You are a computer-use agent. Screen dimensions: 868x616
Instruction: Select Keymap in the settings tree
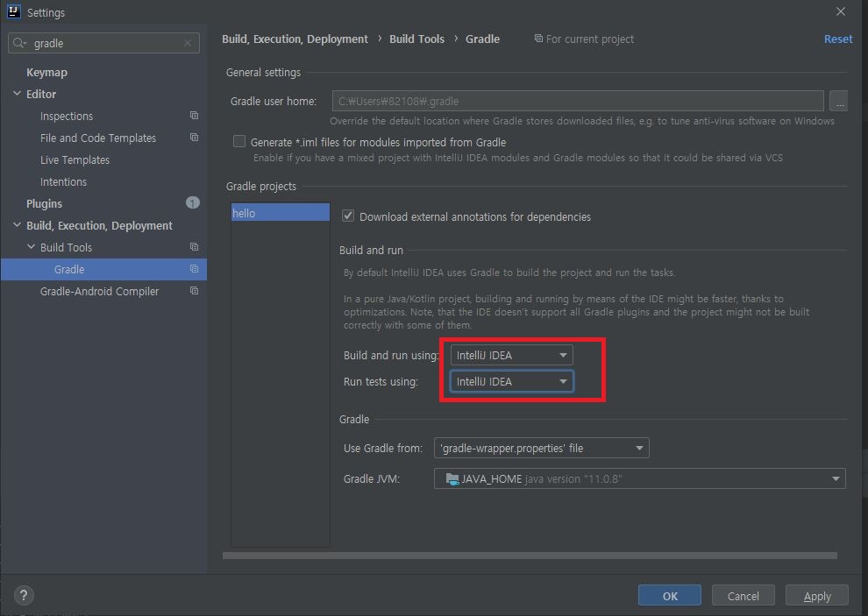(x=47, y=73)
